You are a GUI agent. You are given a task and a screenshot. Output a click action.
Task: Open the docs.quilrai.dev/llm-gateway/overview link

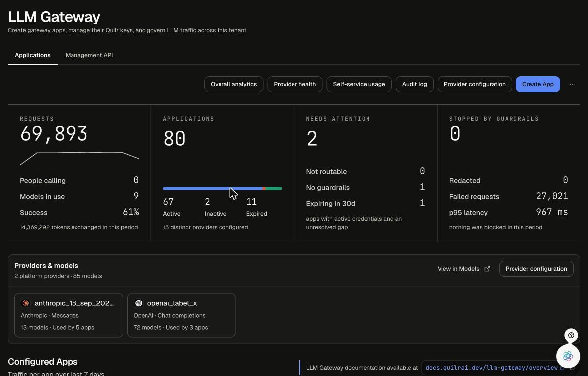tap(491, 368)
